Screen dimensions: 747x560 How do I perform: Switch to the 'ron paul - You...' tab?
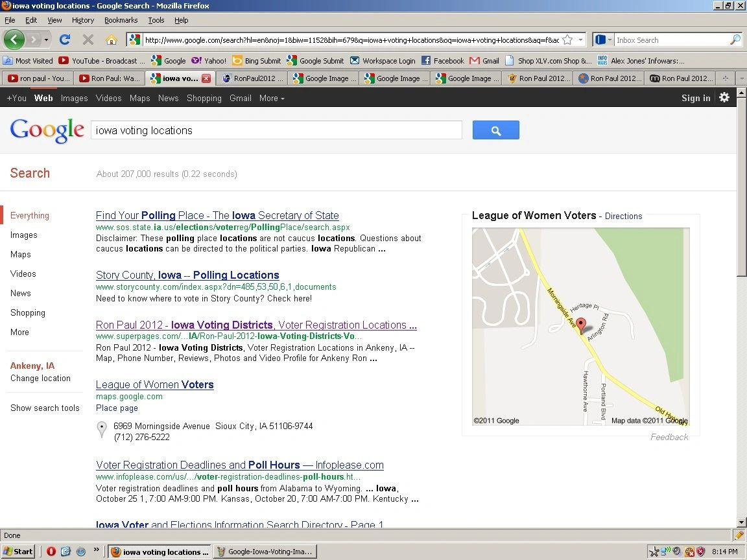click(x=38, y=78)
